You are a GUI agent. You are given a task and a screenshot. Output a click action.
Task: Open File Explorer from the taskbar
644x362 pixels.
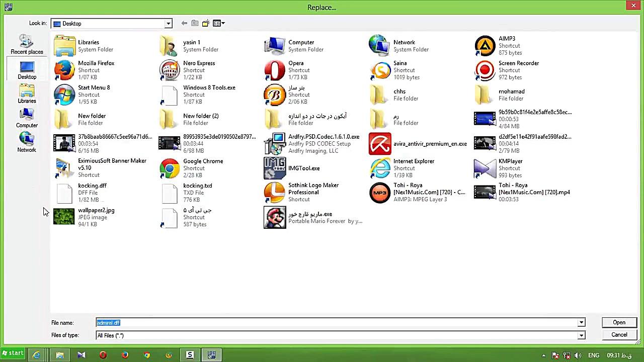(59, 355)
